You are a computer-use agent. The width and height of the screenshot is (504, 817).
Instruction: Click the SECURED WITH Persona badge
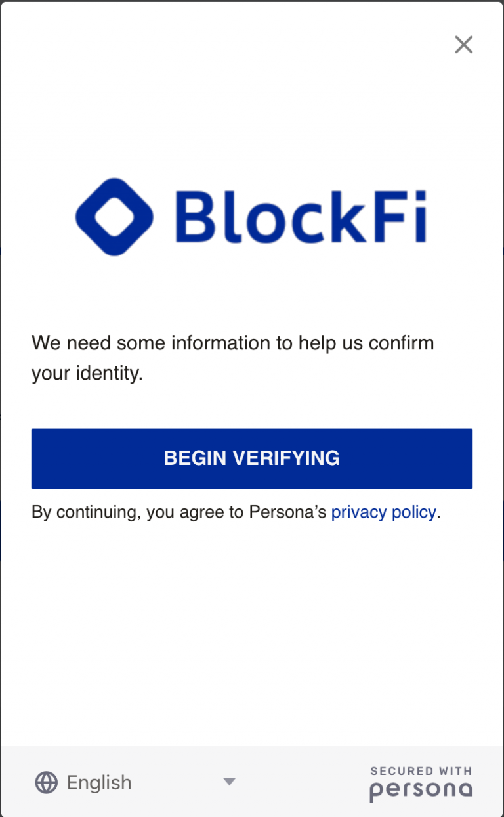(421, 782)
